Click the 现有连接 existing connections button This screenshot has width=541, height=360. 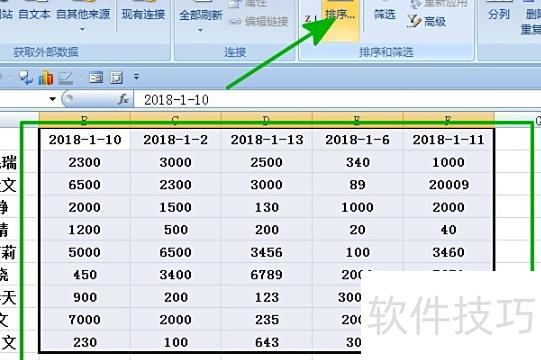(x=143, y=14)
